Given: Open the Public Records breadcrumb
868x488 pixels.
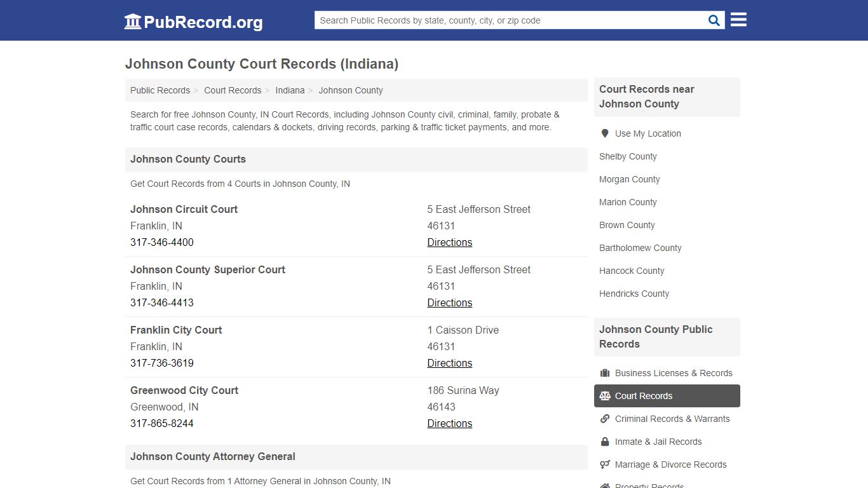Looking at the screenshot, I should coord(160,90).
